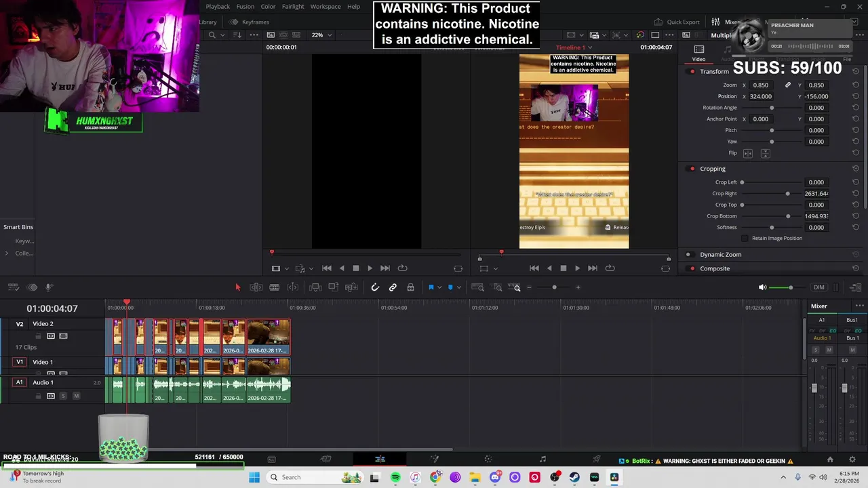
Task: Open the Mixer options three-dot menu
Action: click(x=859, y=306)
